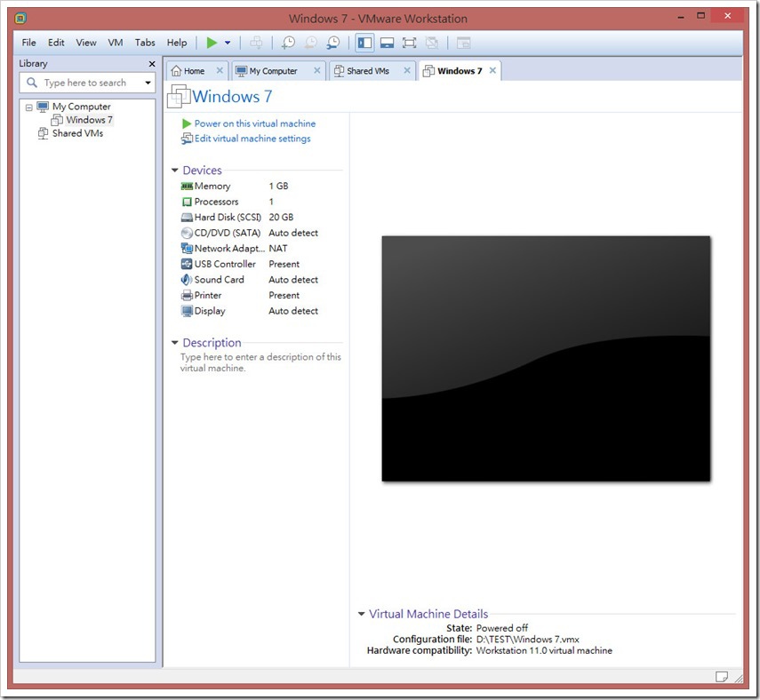
Task: Click the configuration file path D:\TEST\Windows 7.vmx
Action: point(528,640)
